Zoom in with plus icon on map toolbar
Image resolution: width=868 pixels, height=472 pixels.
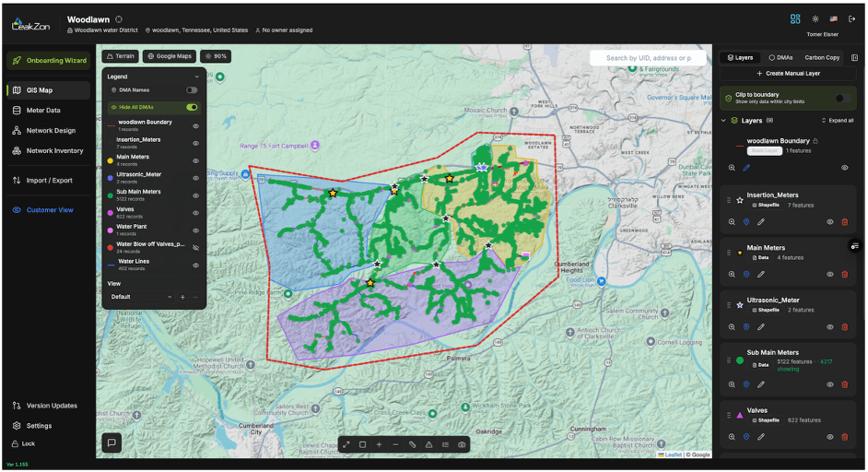[x=380, y=444]
